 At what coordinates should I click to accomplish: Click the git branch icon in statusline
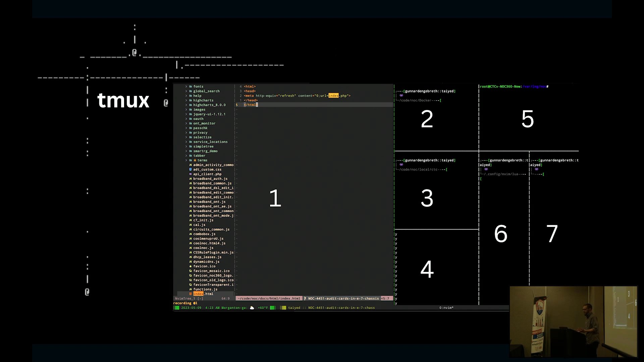point(305,299)
